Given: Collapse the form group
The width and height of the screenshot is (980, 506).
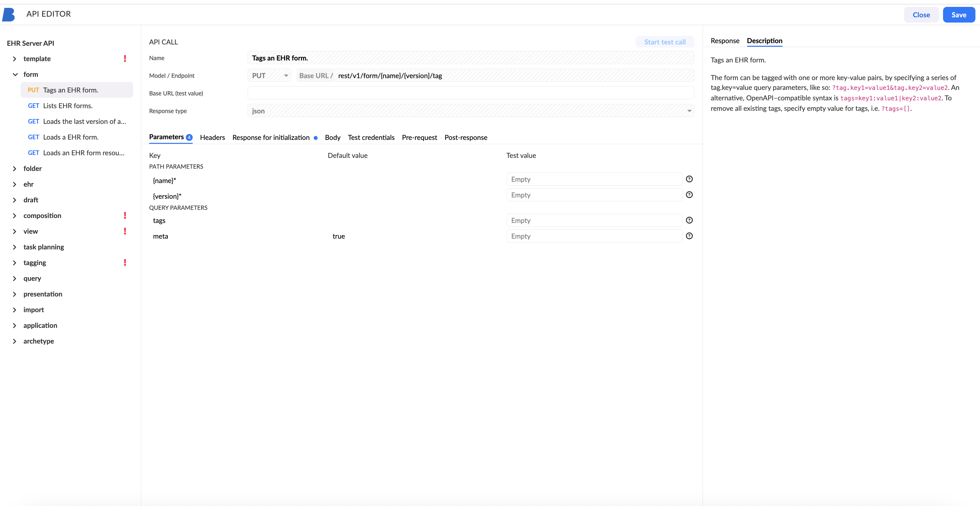Looking at the screenshot, I should pos(15,75).
